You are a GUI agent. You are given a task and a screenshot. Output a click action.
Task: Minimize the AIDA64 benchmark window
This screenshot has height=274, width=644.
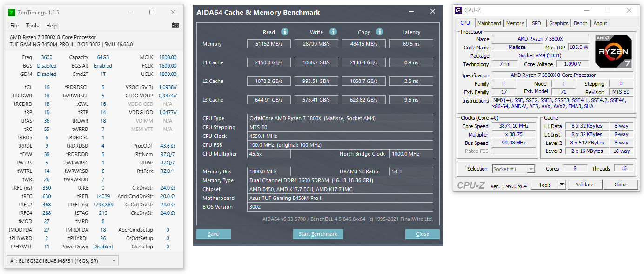click(x=411, y=11)
